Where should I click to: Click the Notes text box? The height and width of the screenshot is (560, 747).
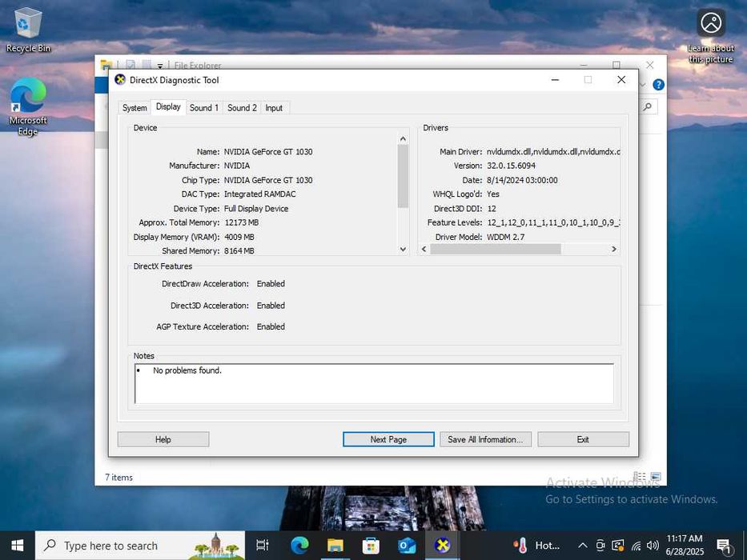[375, 384]
